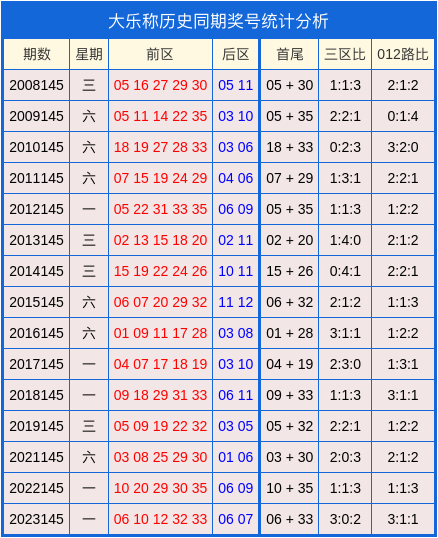The width and height of the screenshot is (438, 538).
Task: Click the 前区 column header
Action: coord(160,54)
